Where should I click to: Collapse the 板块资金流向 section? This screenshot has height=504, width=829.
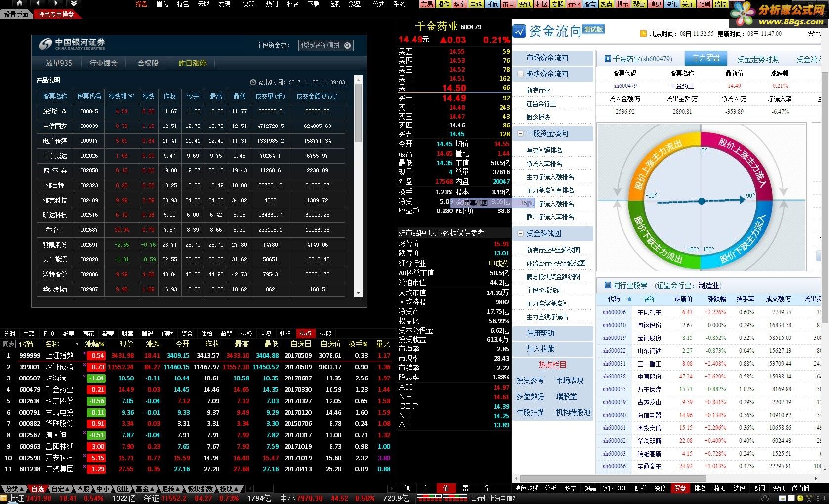tap(521, 74)
